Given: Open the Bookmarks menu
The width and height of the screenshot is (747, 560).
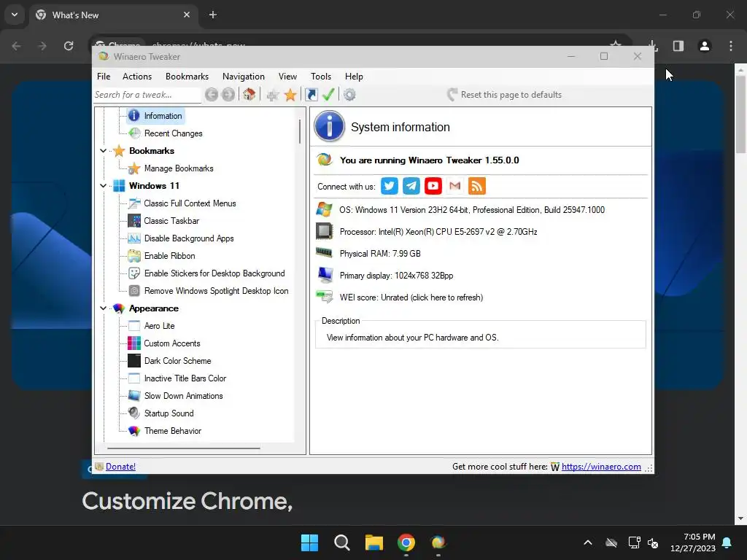Looking at the screenshot, I should click(187, 76).
